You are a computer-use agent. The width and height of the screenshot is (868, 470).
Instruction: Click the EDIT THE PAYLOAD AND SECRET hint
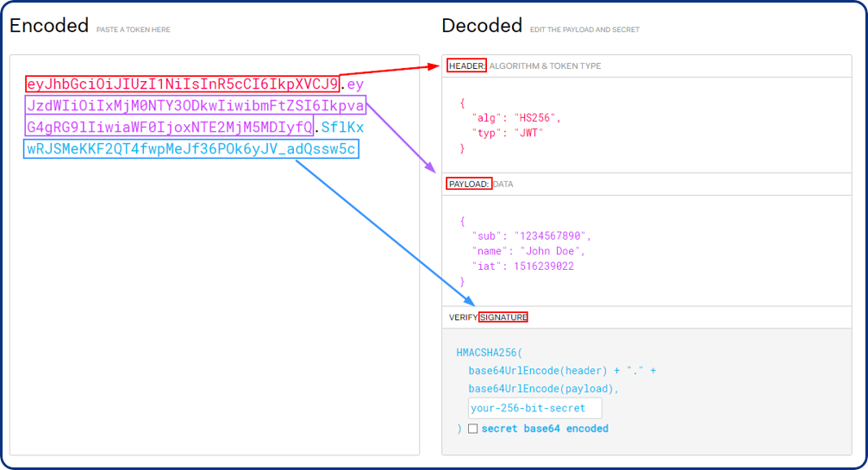584,29
